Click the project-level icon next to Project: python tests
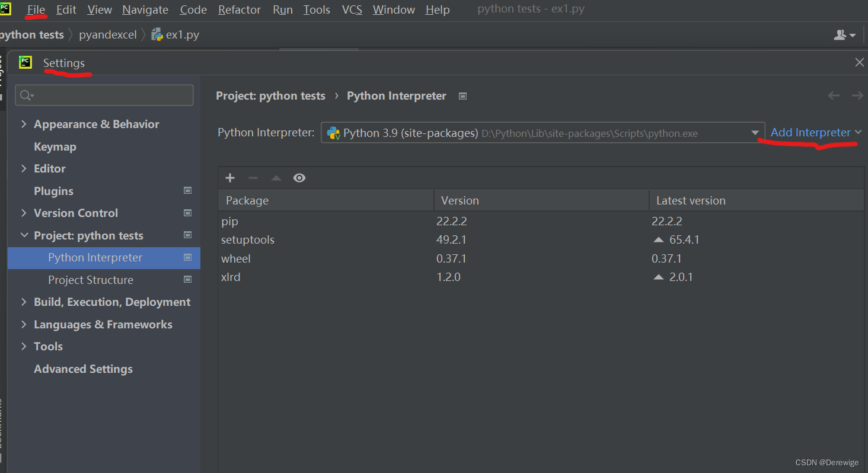868x473 pixels. click(x=188, y=235)
